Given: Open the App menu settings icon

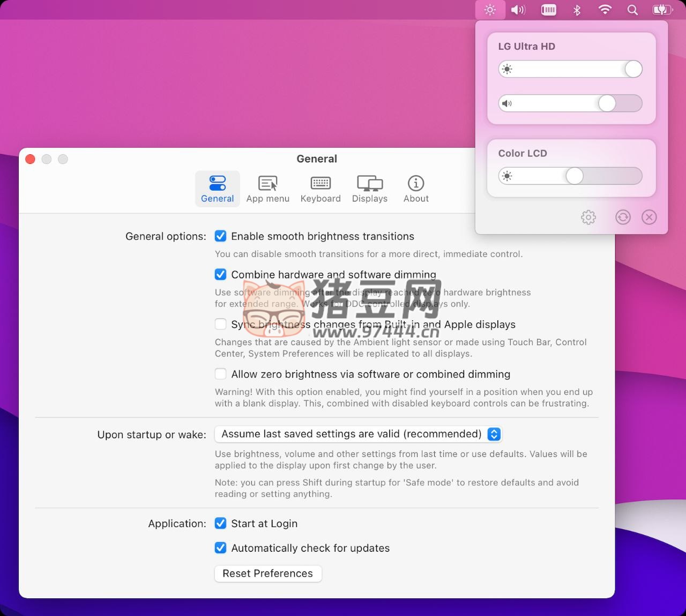Looking at the screenshot, I should [267, 188].
